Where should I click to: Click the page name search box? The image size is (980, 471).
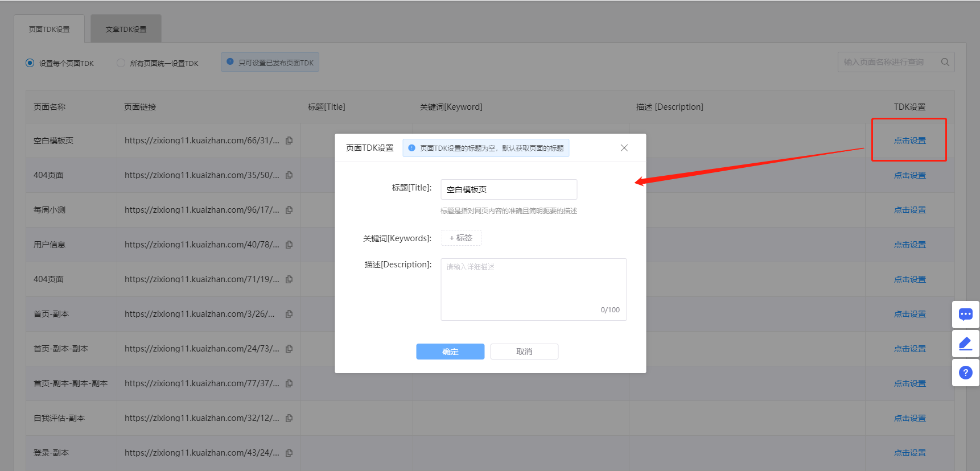coord(888,62)
